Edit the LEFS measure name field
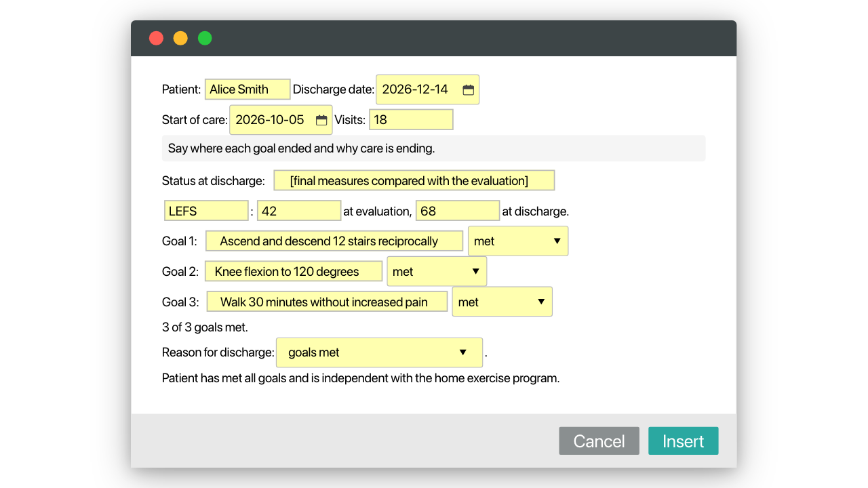This screenshot has height=488, width=868. point(206,211)
